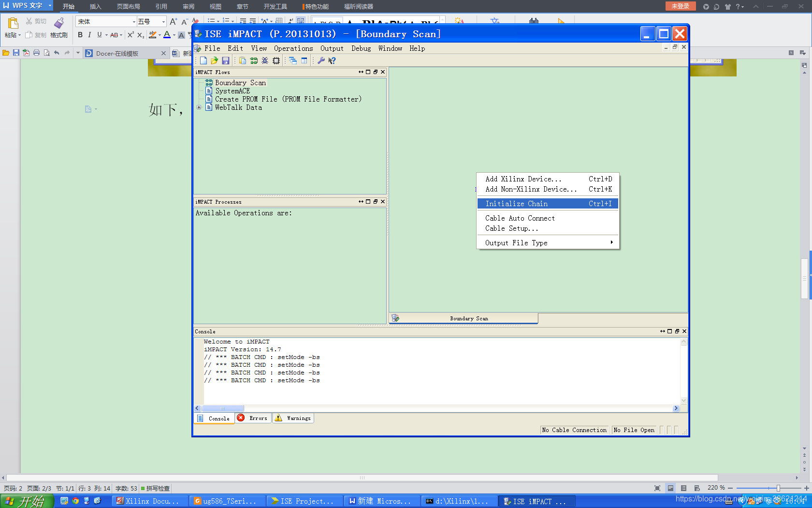Toggle Console panel width arrows icon

pos(663,331)
